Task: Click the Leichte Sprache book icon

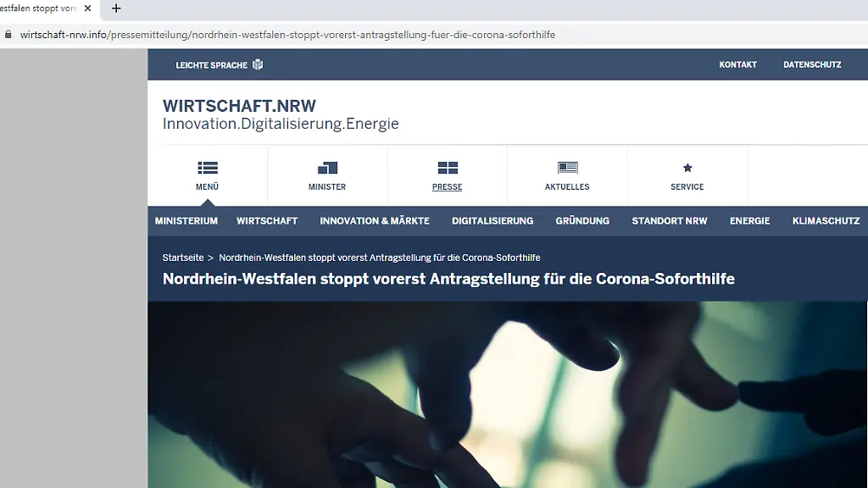Action: click(x=258, y=65)
